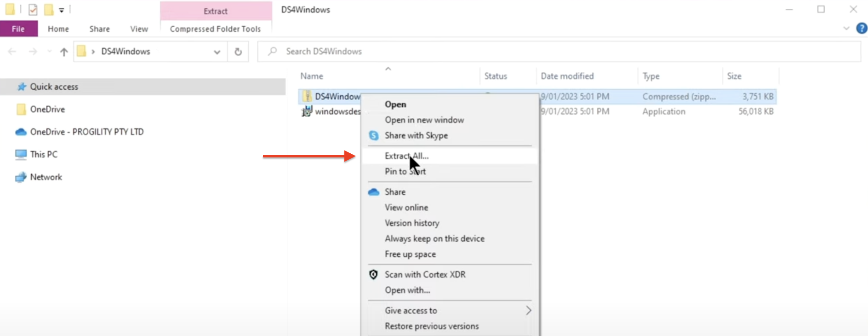This screenshot has height=336, width=868.
Task: Go up one folder level arrow
Action: [64, 52]
